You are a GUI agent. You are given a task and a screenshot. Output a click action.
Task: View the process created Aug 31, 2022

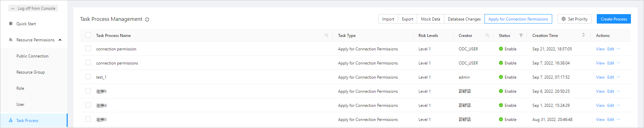pos(600,120)
